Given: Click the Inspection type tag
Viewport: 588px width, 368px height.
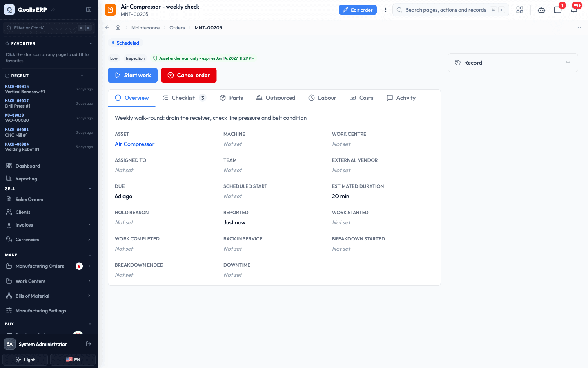Looking at the screenshot, I should (135, 58).
